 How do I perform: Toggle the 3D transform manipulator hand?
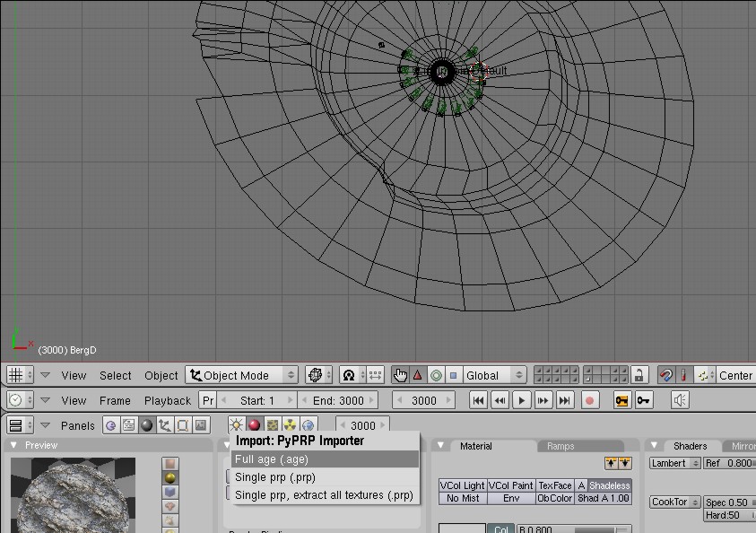pyautogui.click(x=400, y=375)
